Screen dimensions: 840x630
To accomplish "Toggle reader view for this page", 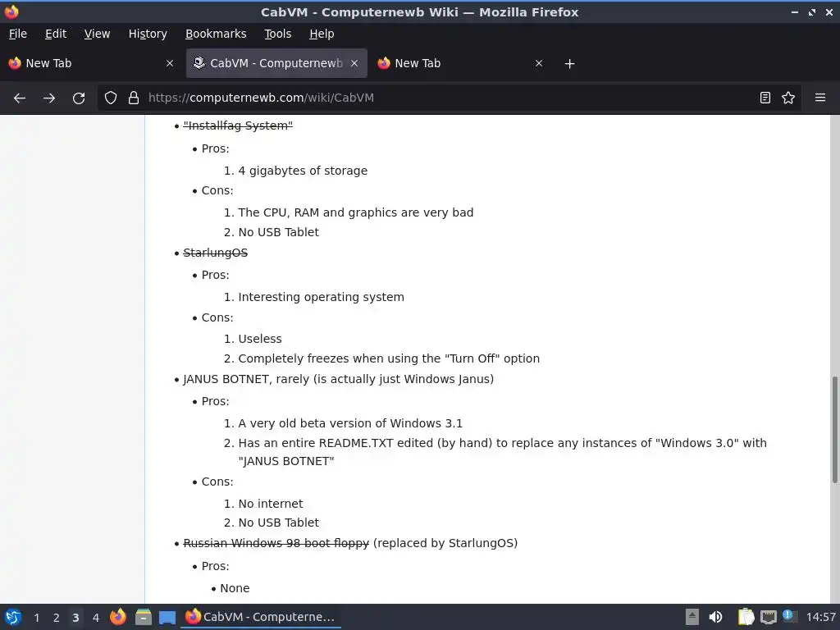I will [x=765, y=98].
